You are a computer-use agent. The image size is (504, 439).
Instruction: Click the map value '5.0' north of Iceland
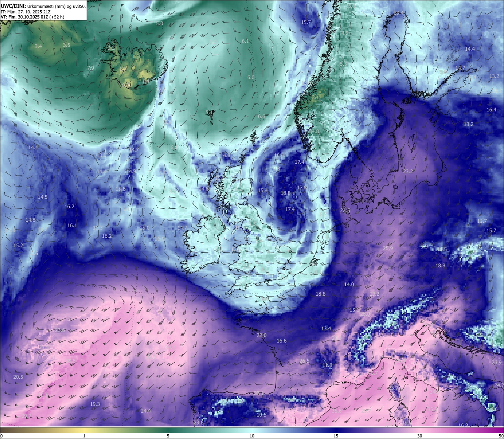pyautogui.click(x=159, y=24)
